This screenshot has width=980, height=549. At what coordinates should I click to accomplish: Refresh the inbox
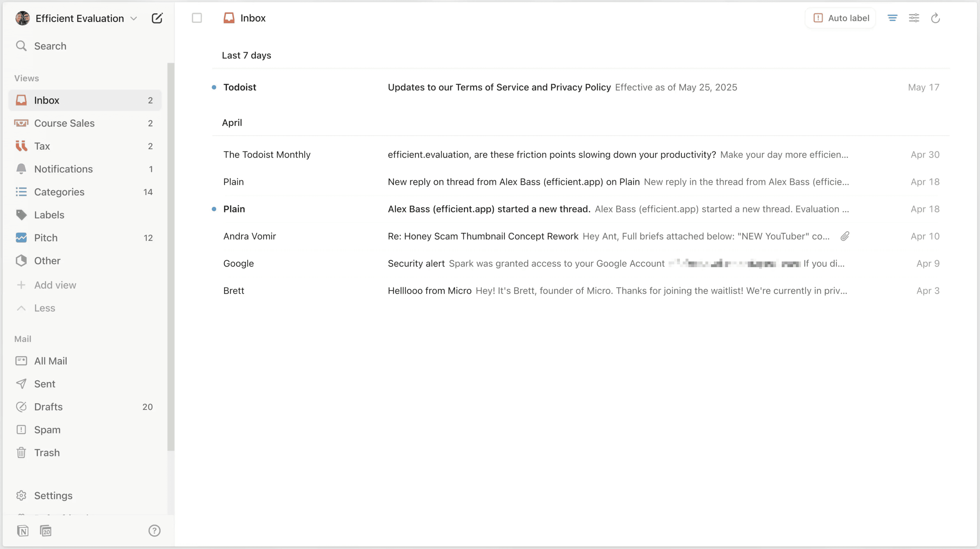coord(935,18)
